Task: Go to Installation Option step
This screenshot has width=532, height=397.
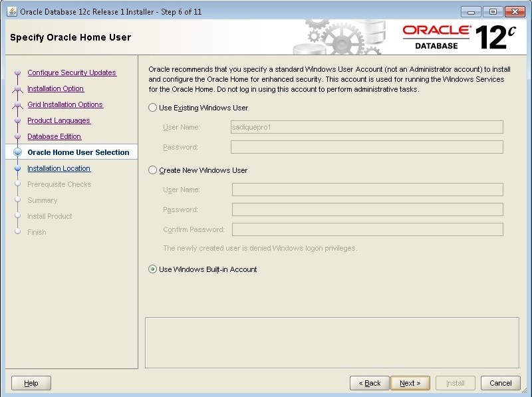Action: (56, 88)
